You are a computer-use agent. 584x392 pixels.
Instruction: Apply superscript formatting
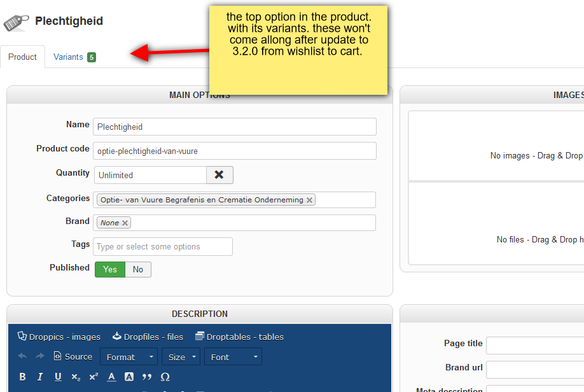pyautogui.click(x=94, y=377)
